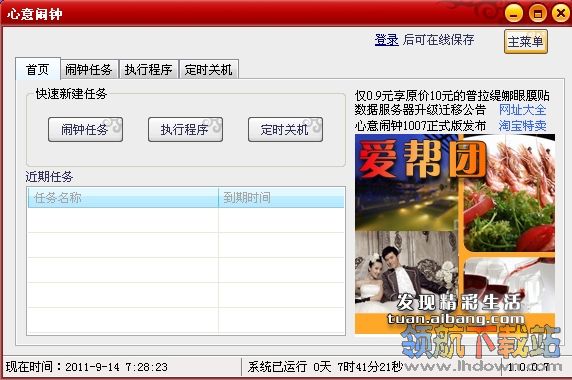This screenshot has height=380, width=572.
Task: Maximize the 心意闹钟 window
Action: 538,14
